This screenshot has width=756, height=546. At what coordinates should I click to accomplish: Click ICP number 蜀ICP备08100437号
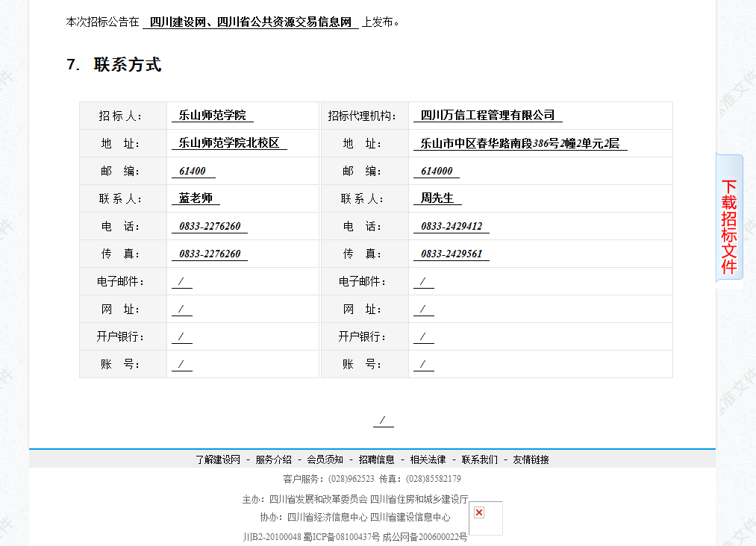(x=341, y=537)
